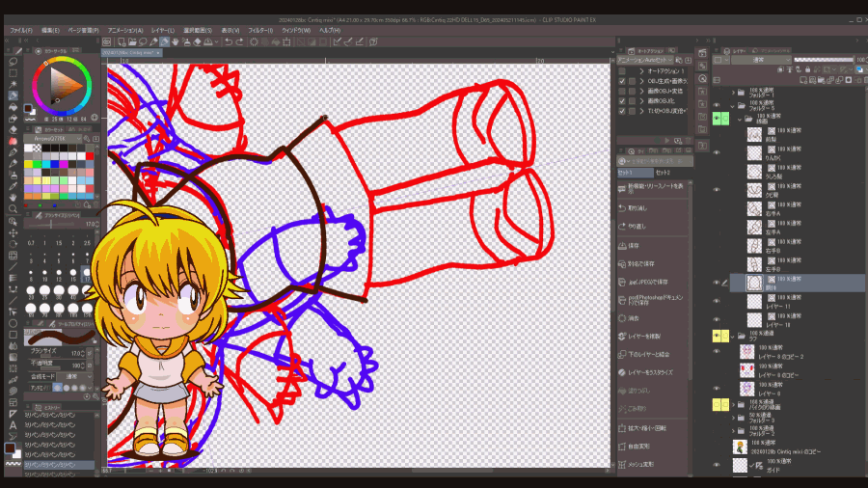Open the フィルター(I) menu

(260, 31)
